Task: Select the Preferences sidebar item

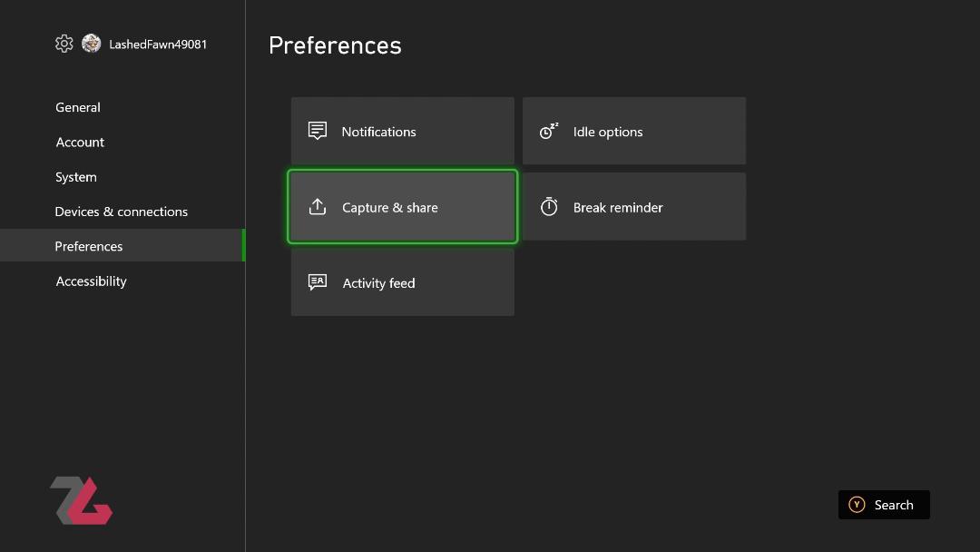Action: [122, 246]
